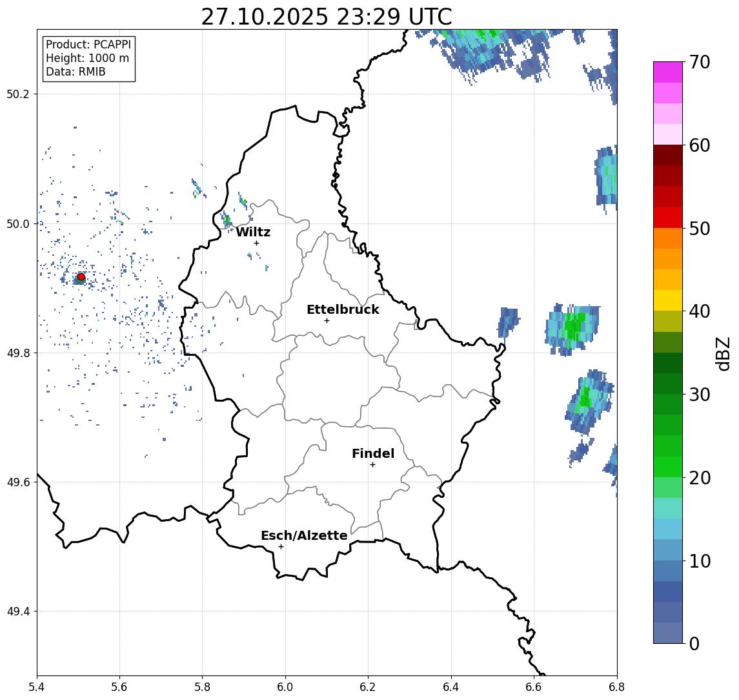Click the 30 tick on colorbar

point(700,395)
